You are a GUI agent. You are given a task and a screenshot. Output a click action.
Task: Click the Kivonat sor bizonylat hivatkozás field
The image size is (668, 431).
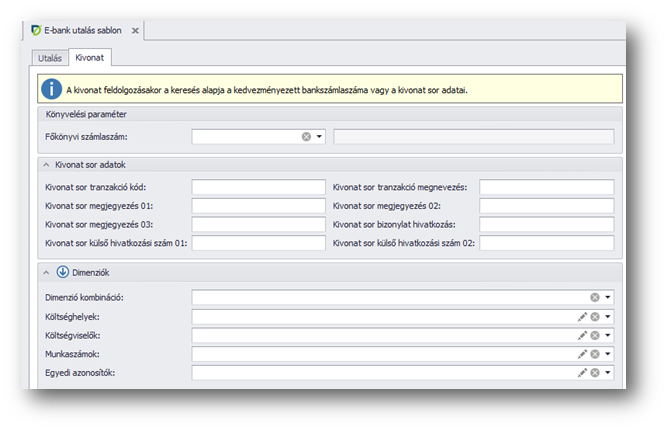545,224
